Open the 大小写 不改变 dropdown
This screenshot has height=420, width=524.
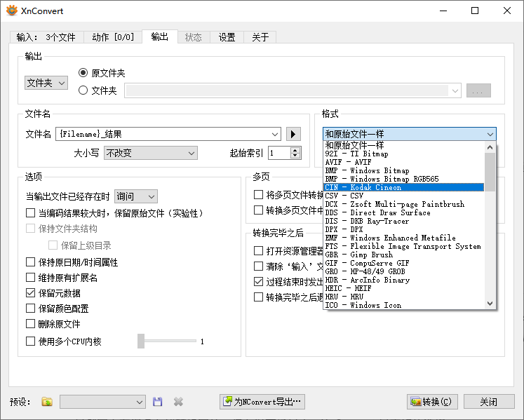pyautogui.click(x=151, y=153)
